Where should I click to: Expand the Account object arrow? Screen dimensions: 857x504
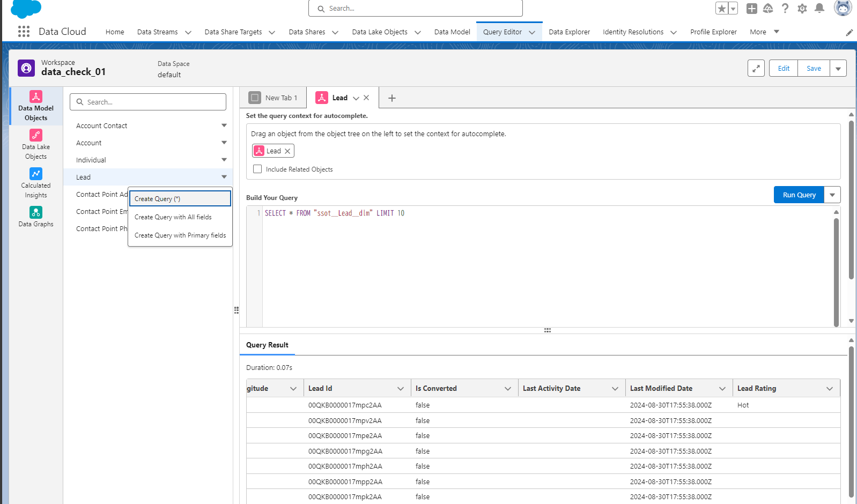pos(224,143)
